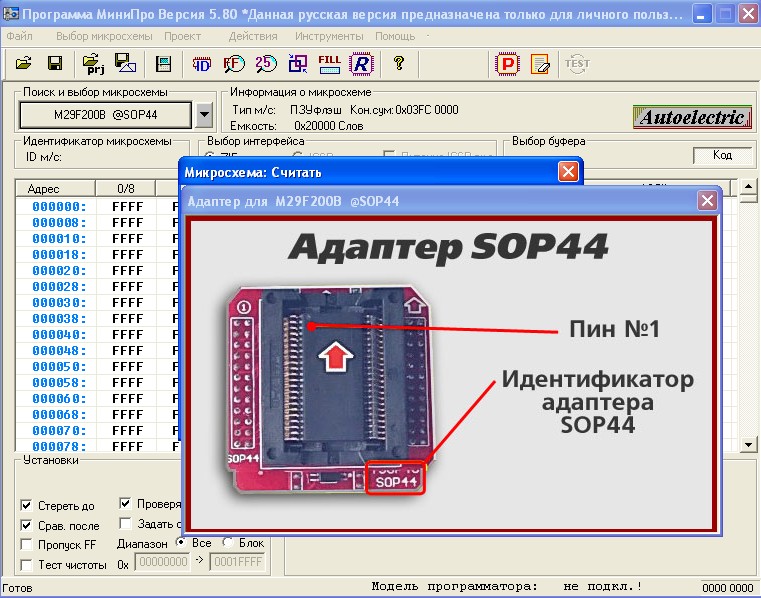This screenshot has height=598, width=761.
Task: Select address row 000020:
Action: tap(59, 271)
